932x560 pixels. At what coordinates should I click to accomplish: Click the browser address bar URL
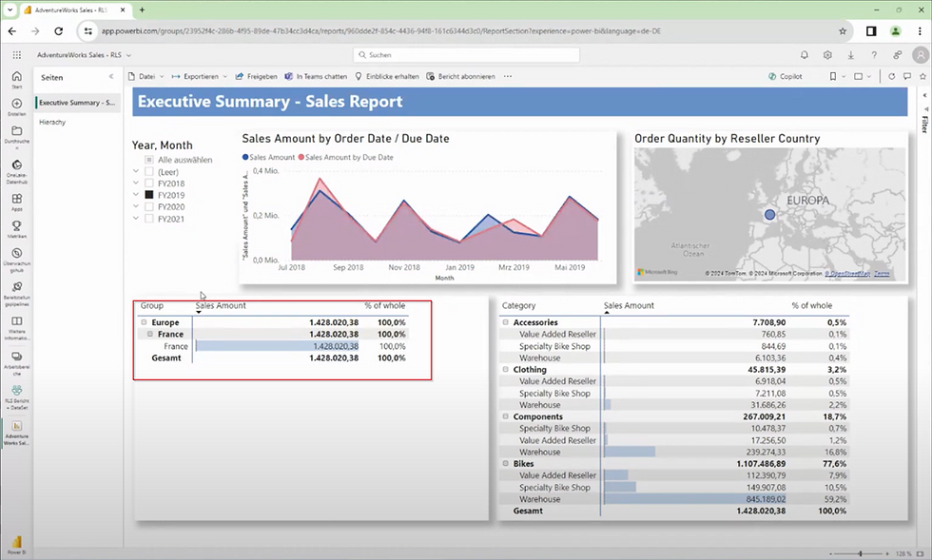(x=380, y=31)
